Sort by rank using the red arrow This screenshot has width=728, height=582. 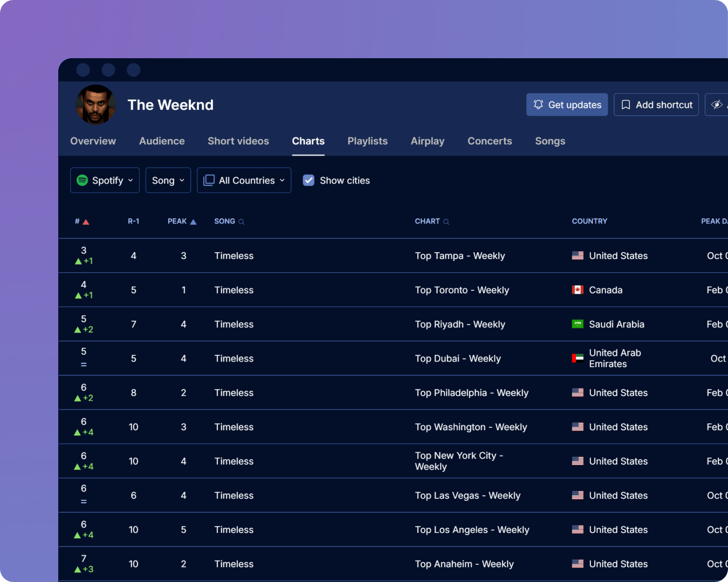pos(86,221)
